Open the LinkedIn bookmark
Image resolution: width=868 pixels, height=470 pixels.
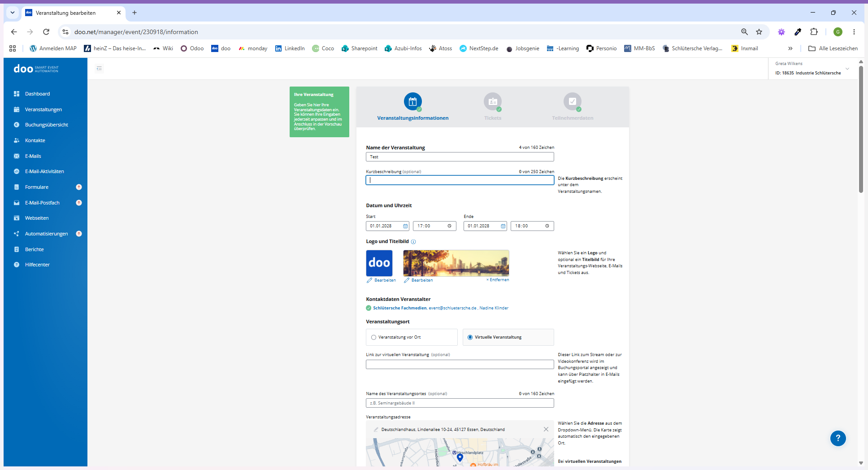(x=290, y=48)
